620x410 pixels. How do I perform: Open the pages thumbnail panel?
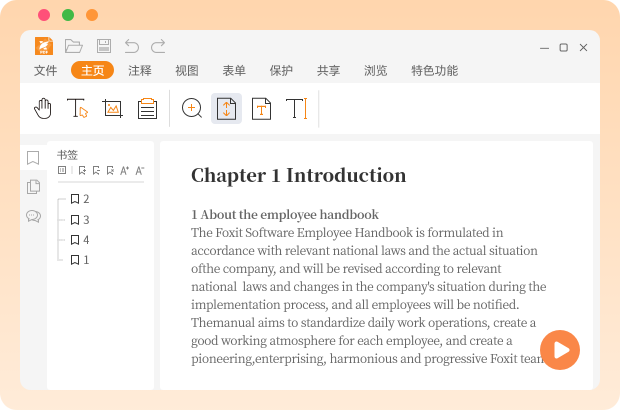click(x=33, y=187)
